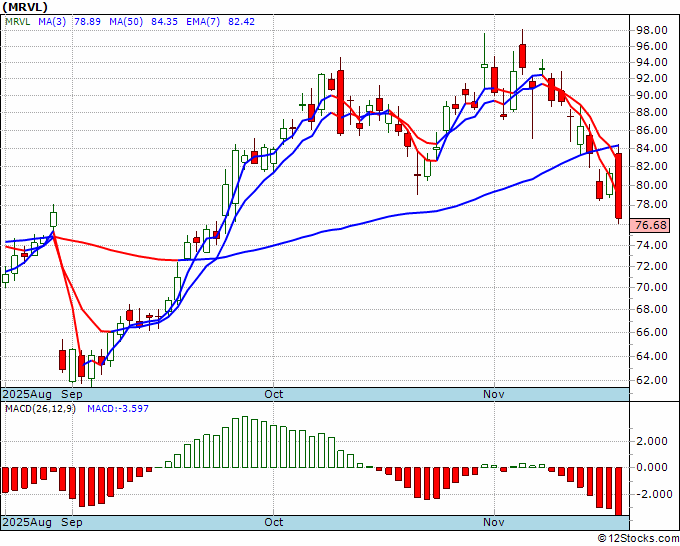Click the MACD(26,12,9) indicator label

click(x=40, y=409)
